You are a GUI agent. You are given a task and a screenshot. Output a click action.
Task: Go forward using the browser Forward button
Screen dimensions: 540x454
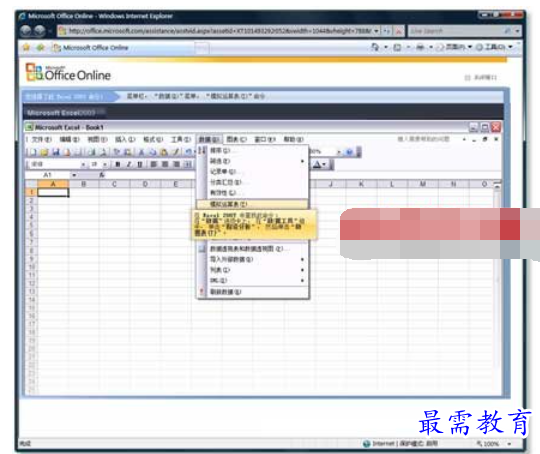click(40, 31)
